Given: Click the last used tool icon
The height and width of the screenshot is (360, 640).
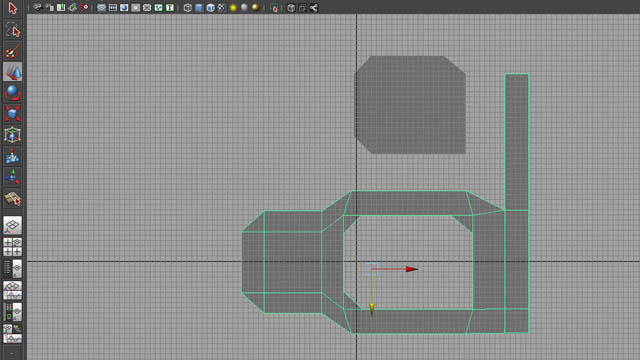Looking at the screenshot, I should click(12, 199).
